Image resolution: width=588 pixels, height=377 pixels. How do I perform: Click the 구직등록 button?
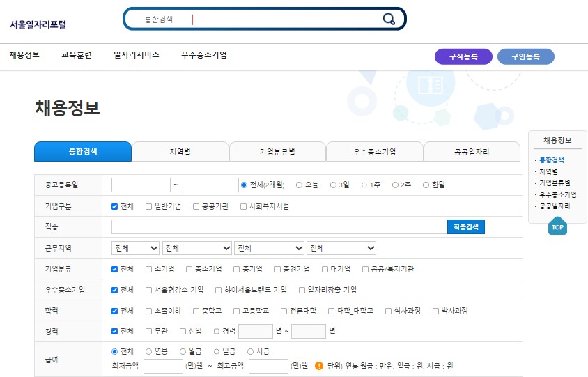pyautogui.click(x=463, y=56)
